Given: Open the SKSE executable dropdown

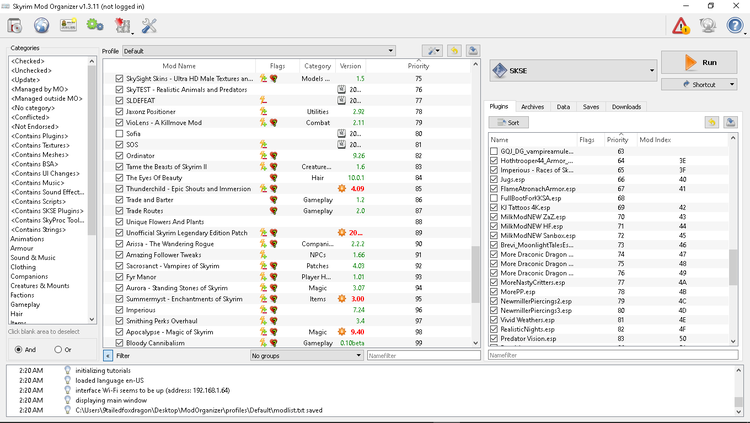Looking at the screenshot, I should 652,70.
